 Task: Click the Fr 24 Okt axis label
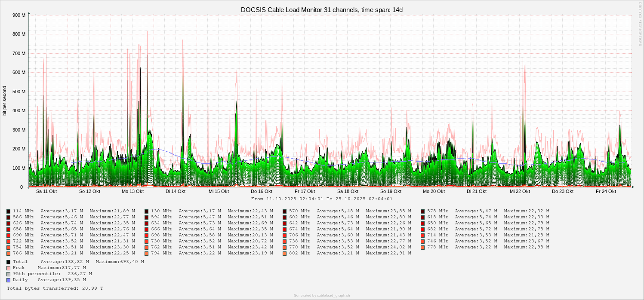click(x=606, y=191)
